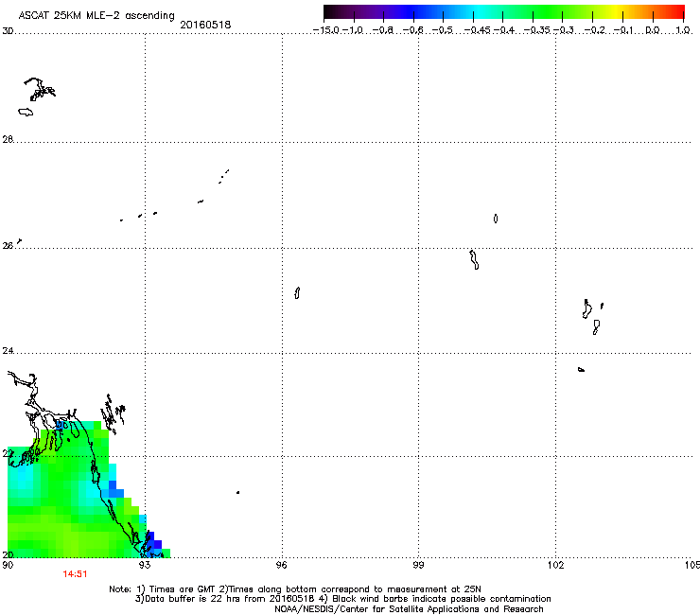Click the red time stamp 14:51
This screenshot has height=615, width=700.
point(75,574)
